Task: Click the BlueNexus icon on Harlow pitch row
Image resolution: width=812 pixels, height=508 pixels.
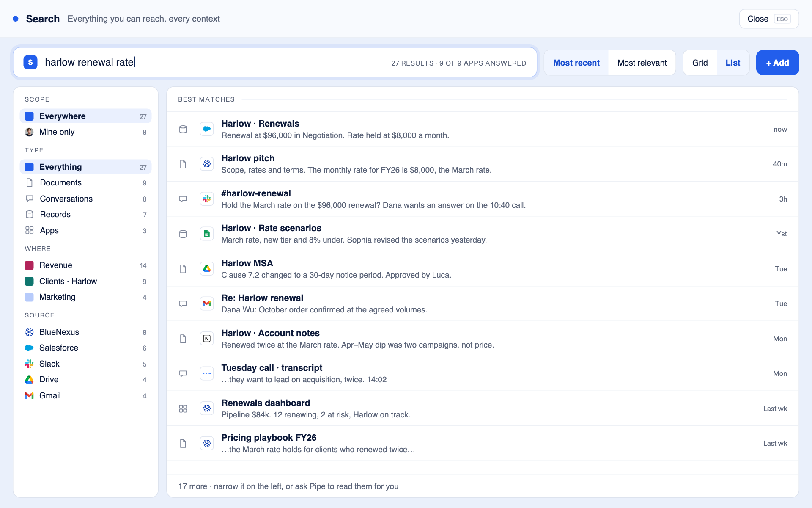Action: click(207, 164)
